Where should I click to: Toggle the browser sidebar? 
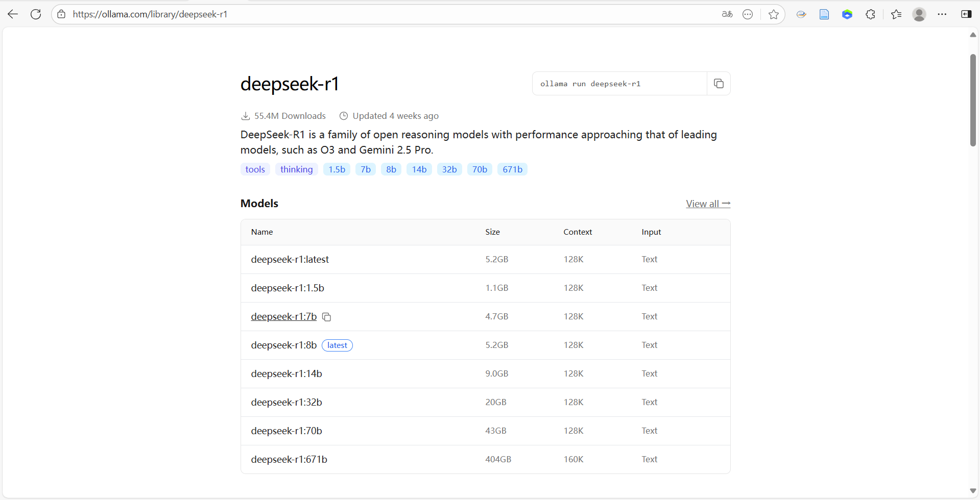[x=966, y=14]
